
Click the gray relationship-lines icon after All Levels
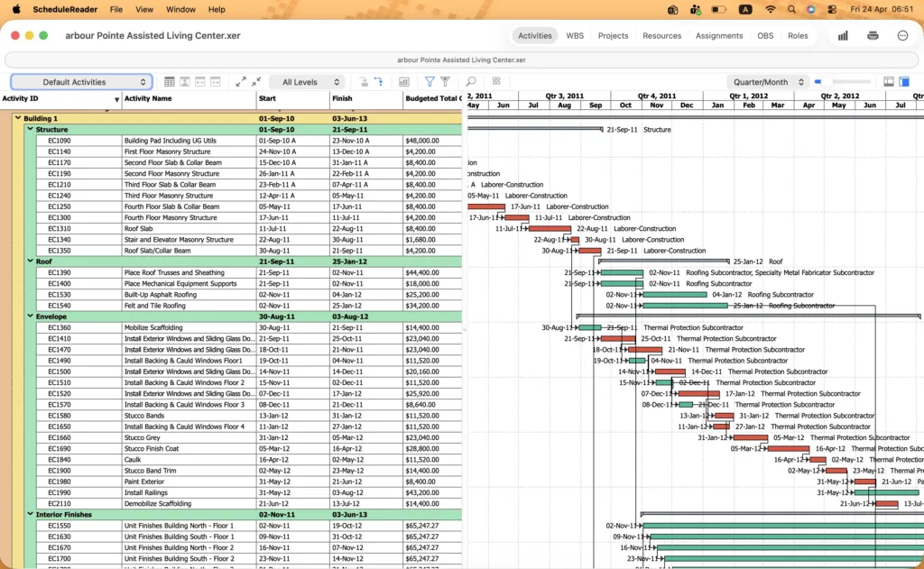click(x=364, y=82)
